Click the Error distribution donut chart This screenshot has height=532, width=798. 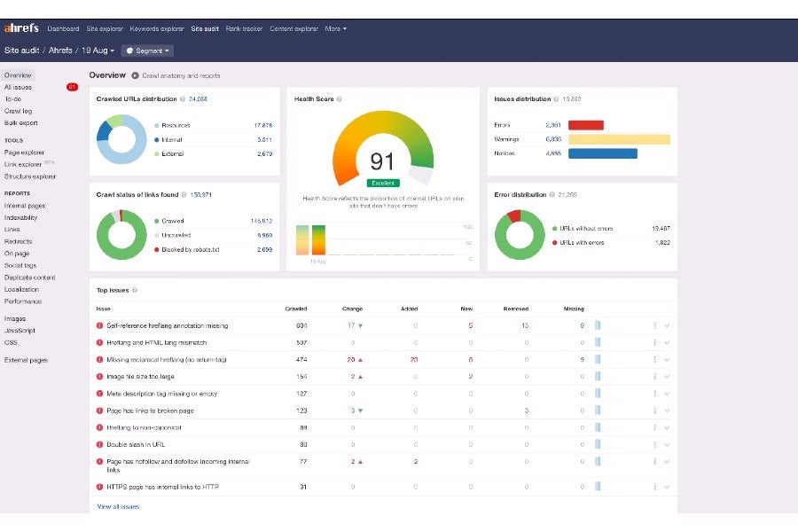520,235
